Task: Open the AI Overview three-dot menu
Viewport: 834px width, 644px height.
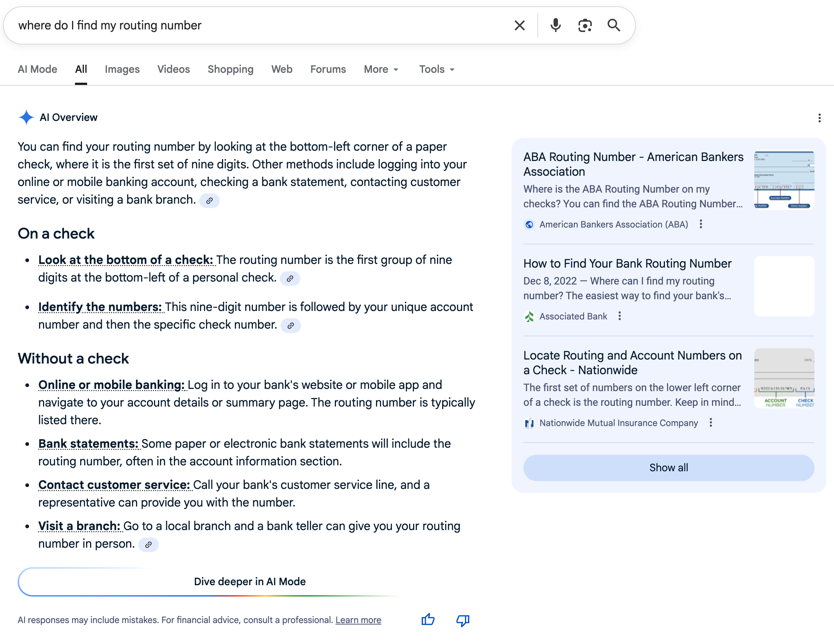Action: pyautogui.click(x=820, y=118)
